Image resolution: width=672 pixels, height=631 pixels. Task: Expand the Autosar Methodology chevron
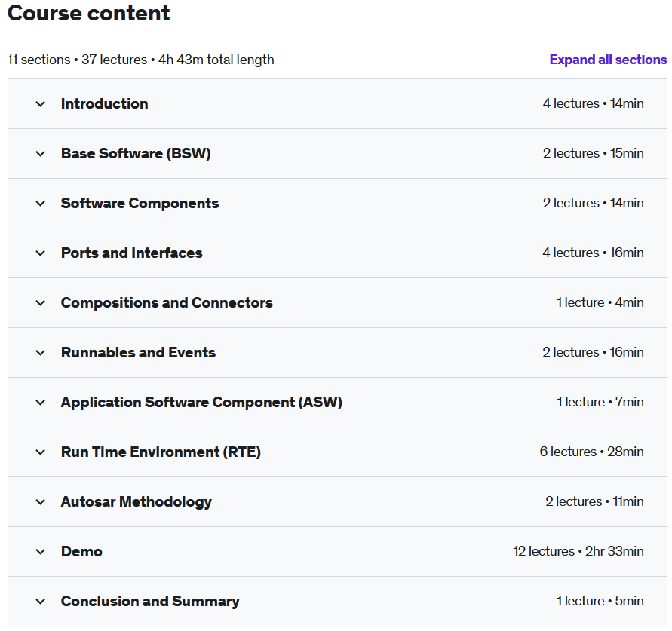tap(40, 501)
